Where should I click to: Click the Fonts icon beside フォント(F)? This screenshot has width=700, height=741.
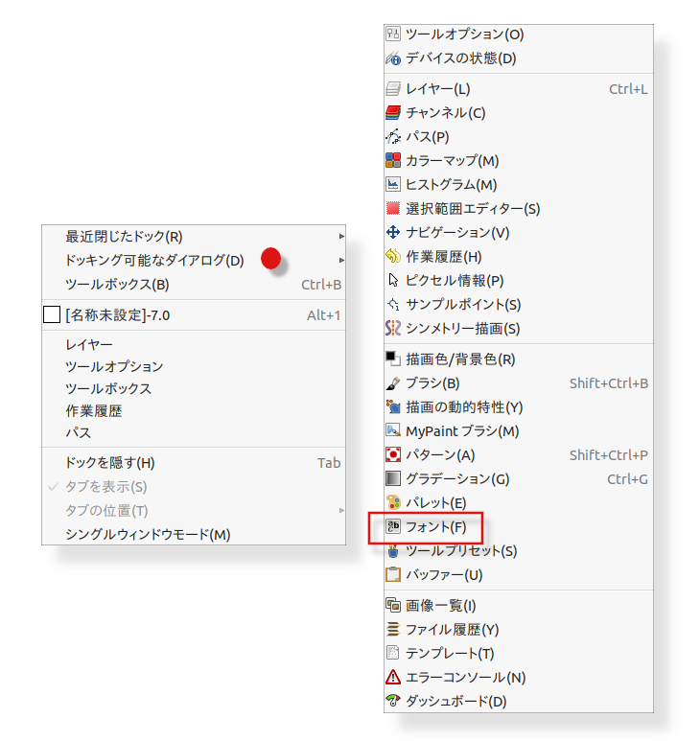tap(393, 526)
